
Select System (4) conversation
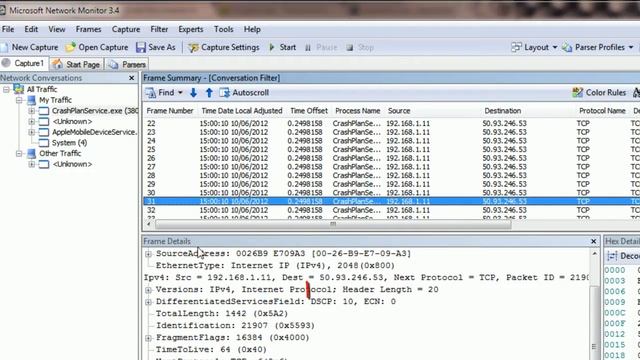[x=69, y=143]
